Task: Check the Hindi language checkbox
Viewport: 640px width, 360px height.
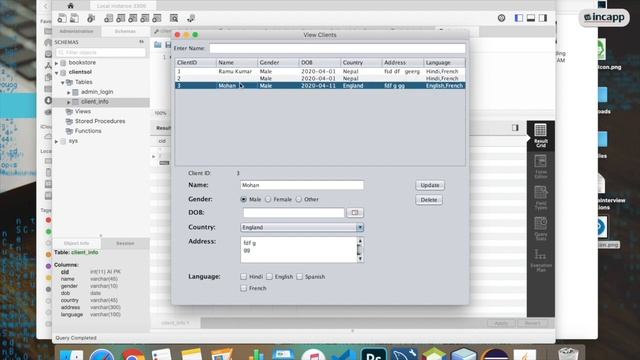Action: (x=244, y=277)
